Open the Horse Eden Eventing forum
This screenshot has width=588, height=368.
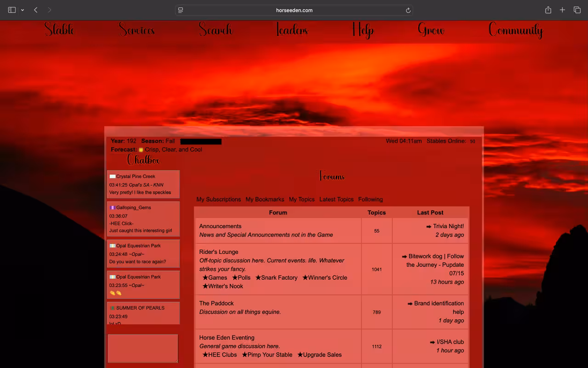(x=227, y=338)
